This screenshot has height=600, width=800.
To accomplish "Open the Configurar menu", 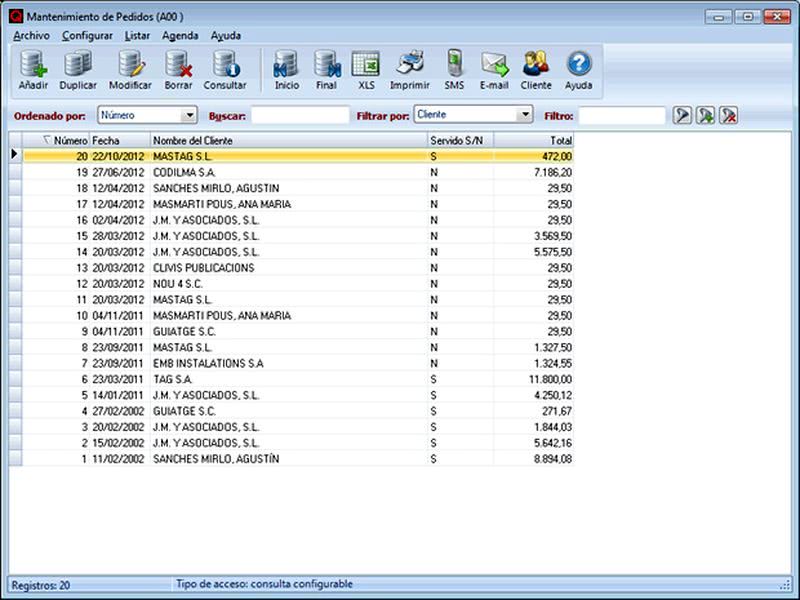I will click(x=87, y=36).
